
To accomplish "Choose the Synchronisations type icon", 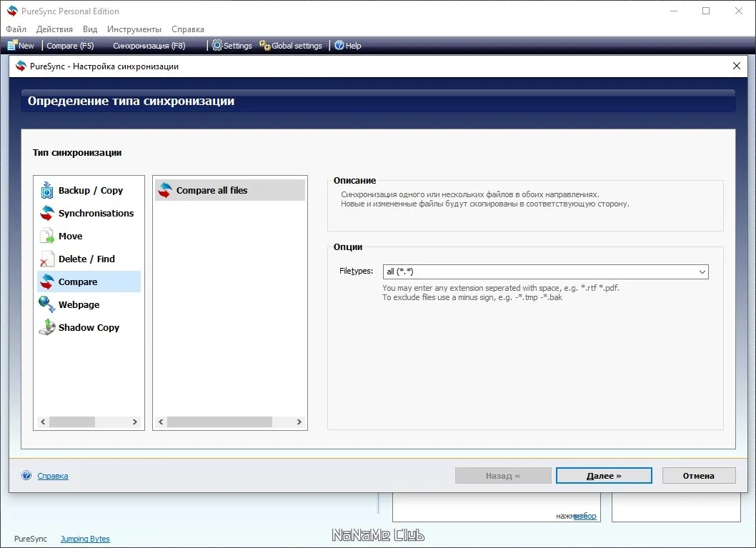I will pyautogui.click(x=46, y=213).
